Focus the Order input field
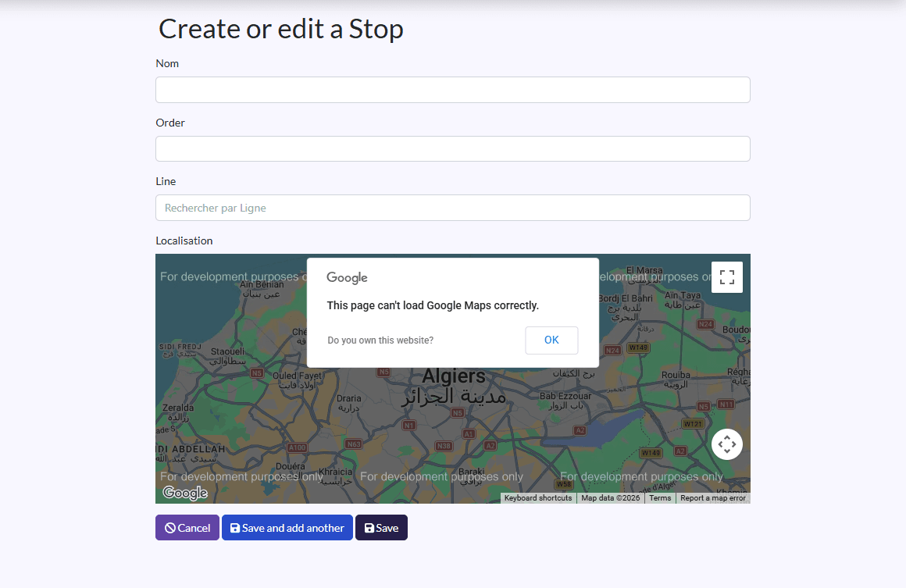906x588 pixels. click(452, 148)
